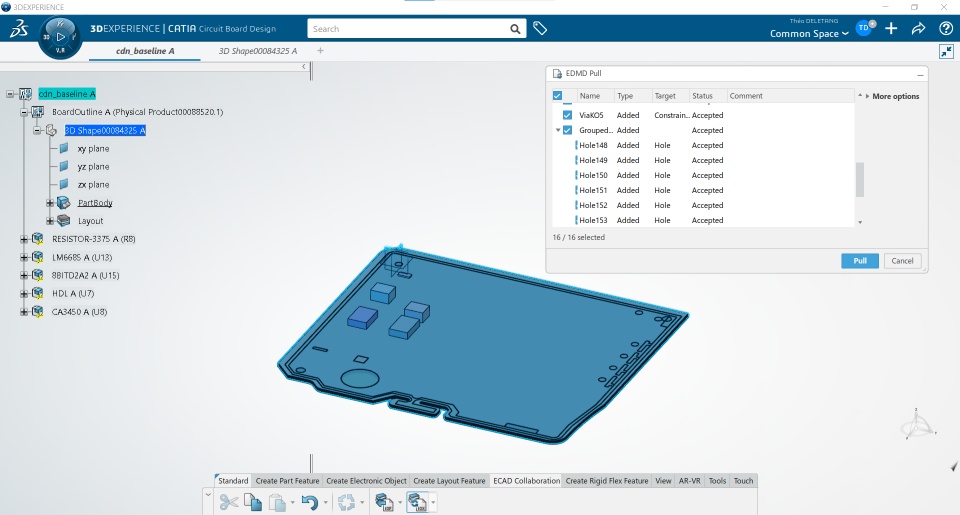Minimize the EDMD Pull dialog

point(920,74)
